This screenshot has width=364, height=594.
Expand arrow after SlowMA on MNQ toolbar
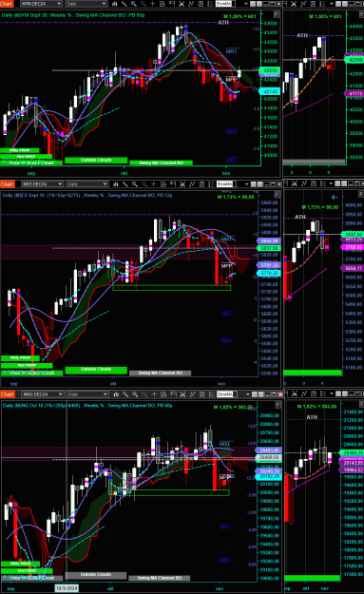coord(247,394)
